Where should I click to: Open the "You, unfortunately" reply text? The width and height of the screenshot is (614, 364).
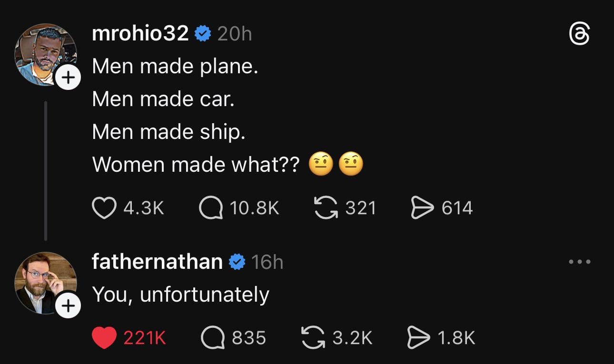(x=180, y=295)
